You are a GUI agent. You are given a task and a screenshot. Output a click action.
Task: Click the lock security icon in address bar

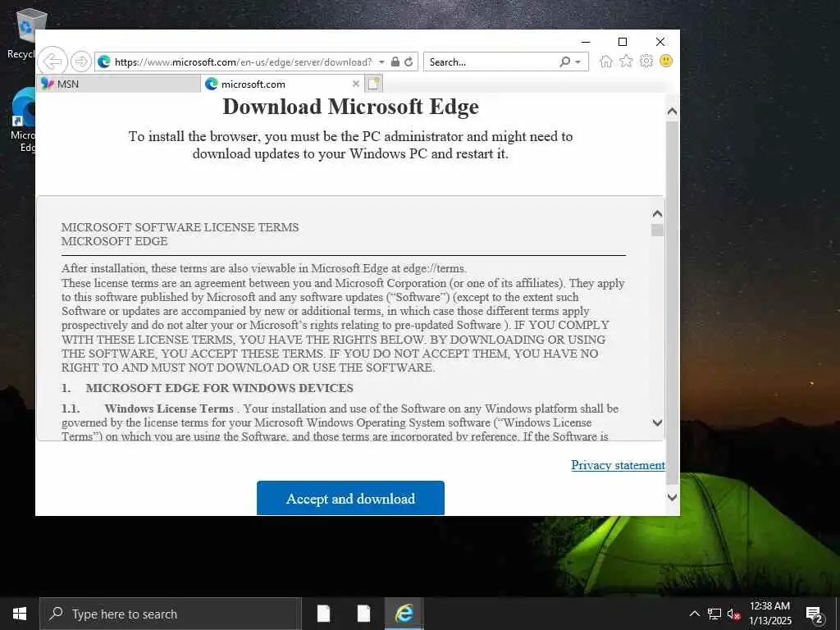click(x=395, y=62)
